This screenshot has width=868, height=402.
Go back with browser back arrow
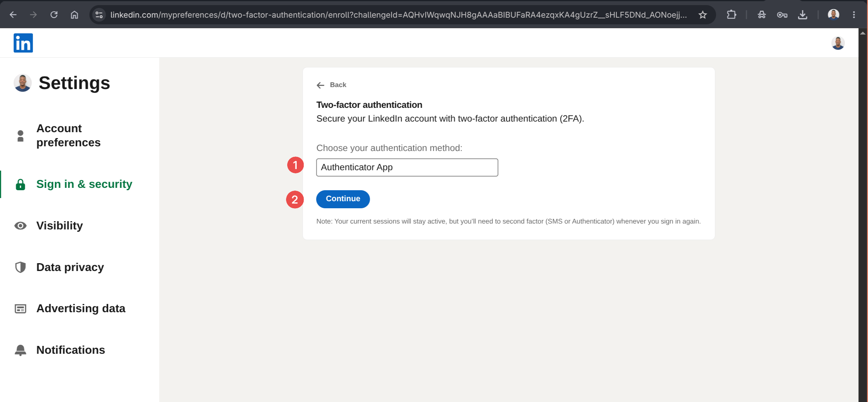(x=13, y=15)
